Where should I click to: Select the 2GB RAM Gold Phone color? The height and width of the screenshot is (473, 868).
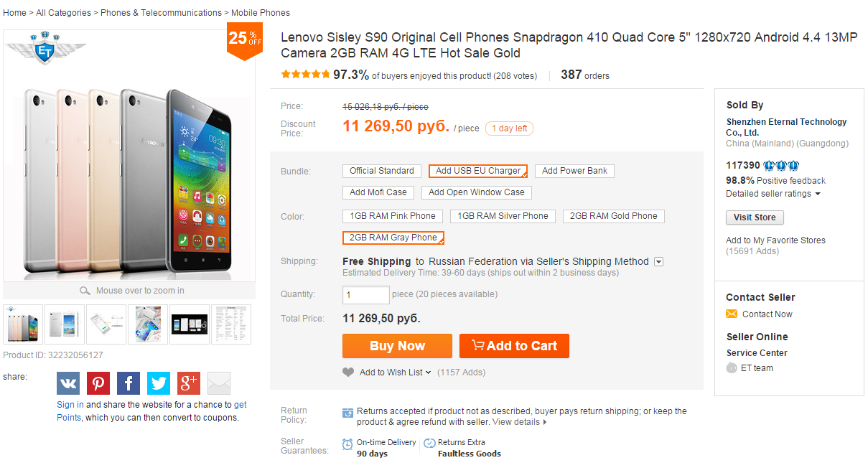(x=614, y=216)
